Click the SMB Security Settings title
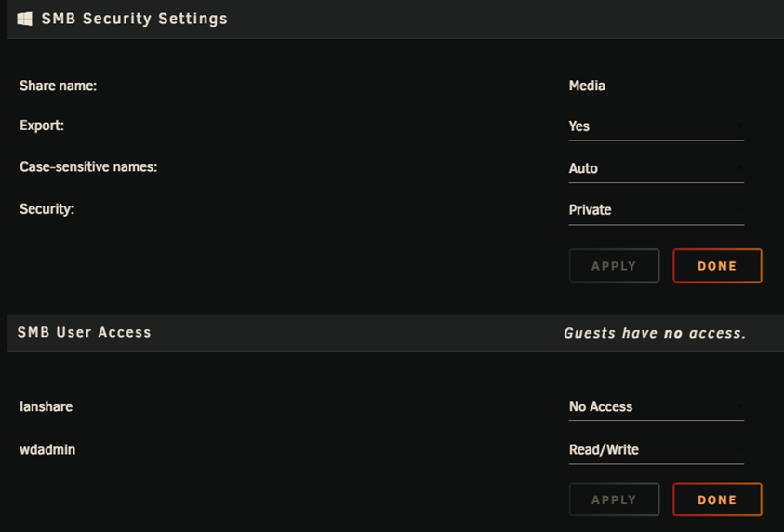This screenshot has height=532, width=784. pos(134,19)
